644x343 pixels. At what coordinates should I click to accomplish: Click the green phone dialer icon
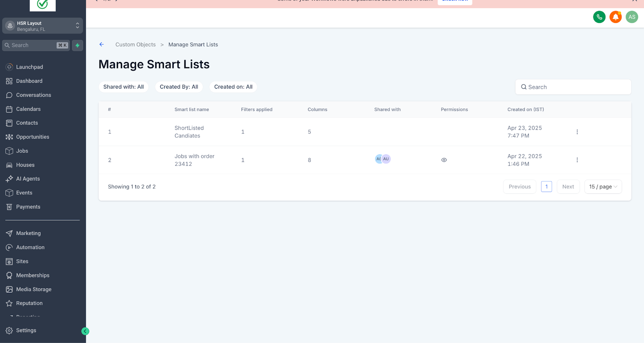[x=599, y=17]
